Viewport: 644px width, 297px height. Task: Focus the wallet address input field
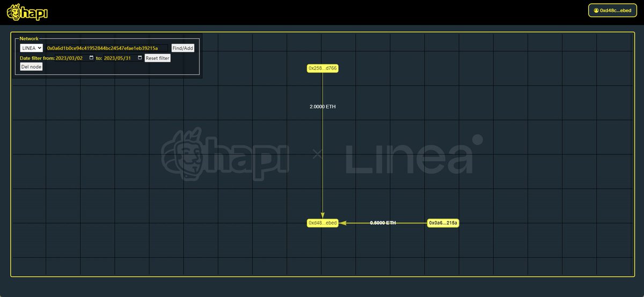click(107, 48)
